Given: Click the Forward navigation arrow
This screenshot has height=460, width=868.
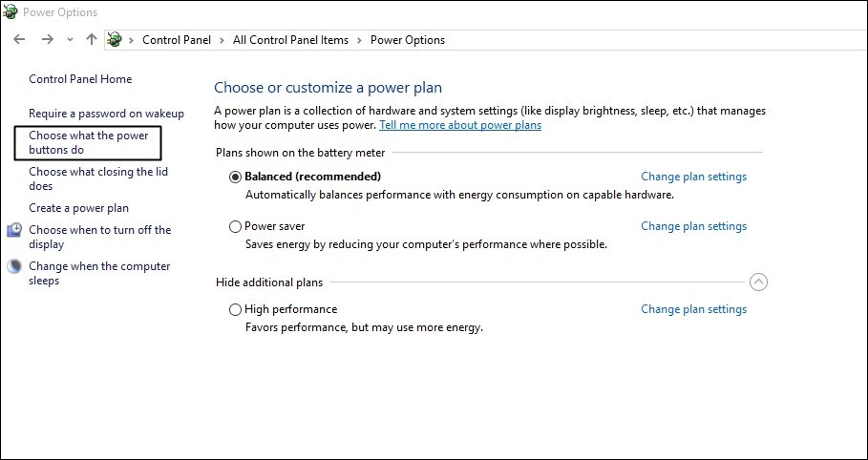Looking at the screenshot, I should point(47,39).
